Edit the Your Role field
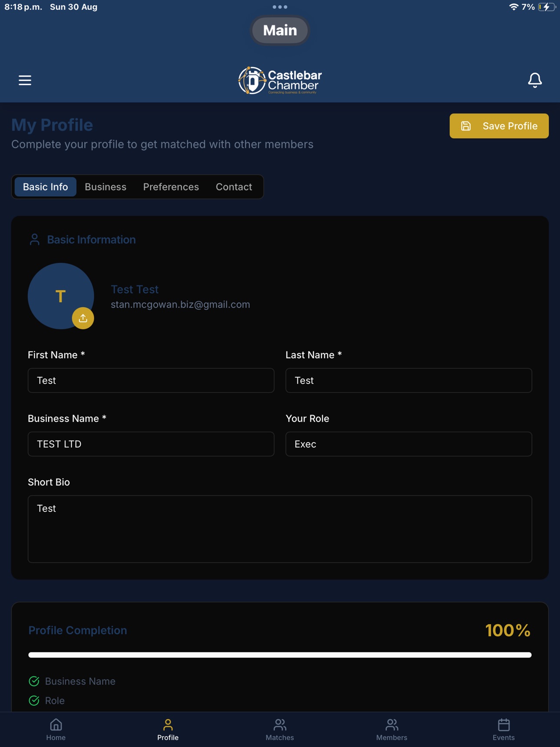This screenshot has height=747, width=560. click(x=408, y=444)
